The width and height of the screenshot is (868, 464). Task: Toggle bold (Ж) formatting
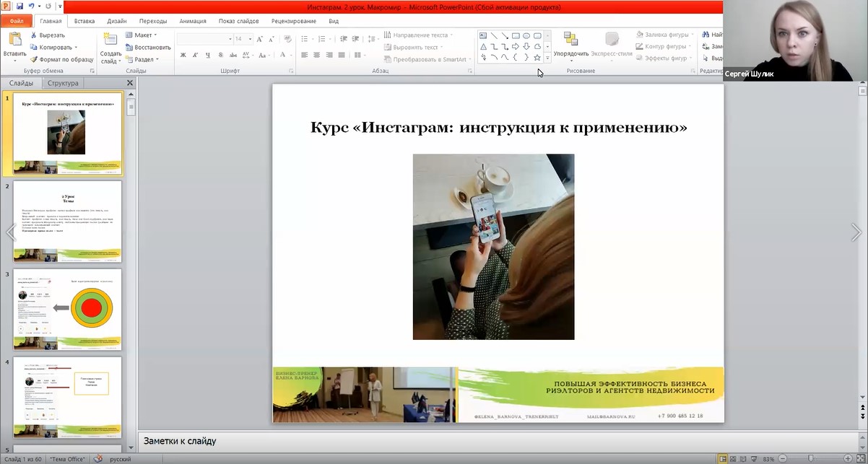pyautogui.click(x=183, y=55)
